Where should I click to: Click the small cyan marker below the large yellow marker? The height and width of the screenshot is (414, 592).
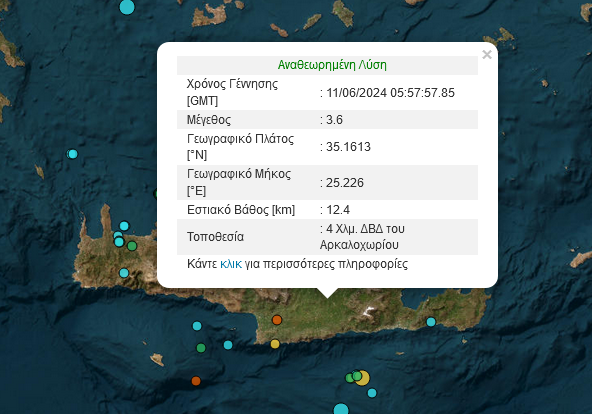pos(372,393)
